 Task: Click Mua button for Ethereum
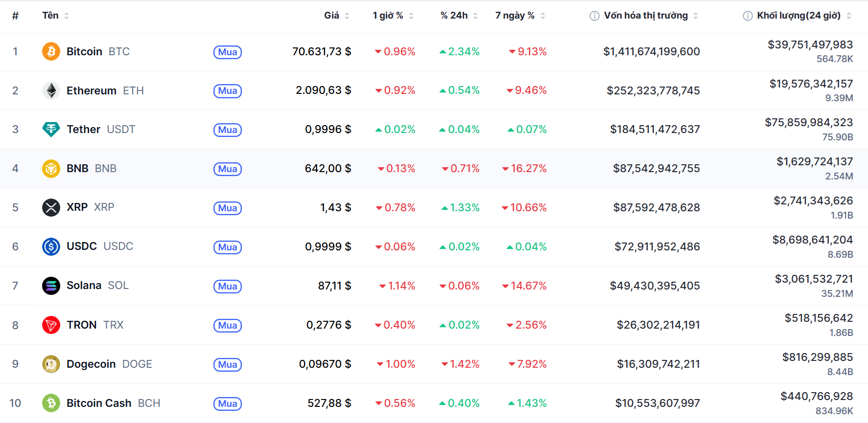228,91
